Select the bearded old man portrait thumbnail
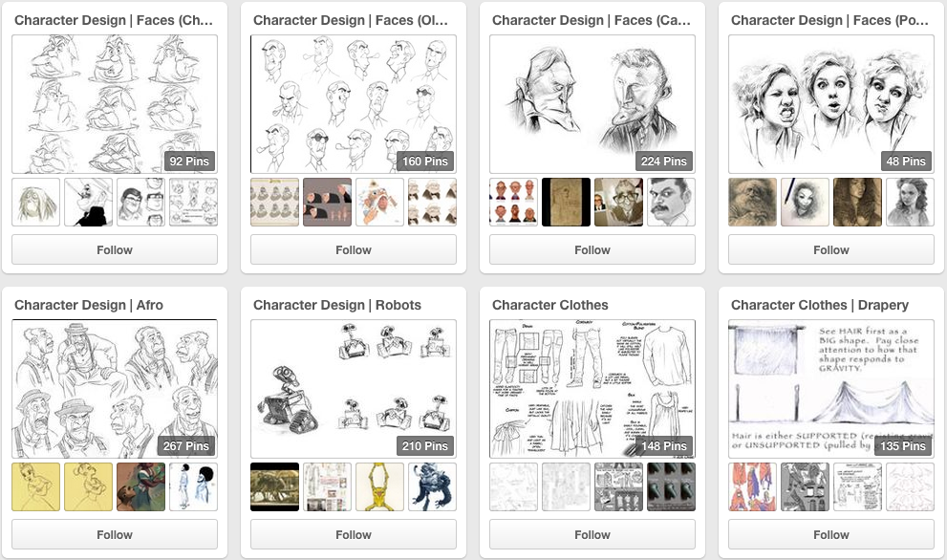Image resolution: width=947 pixels, height=560 pixels. coord(752,203)
